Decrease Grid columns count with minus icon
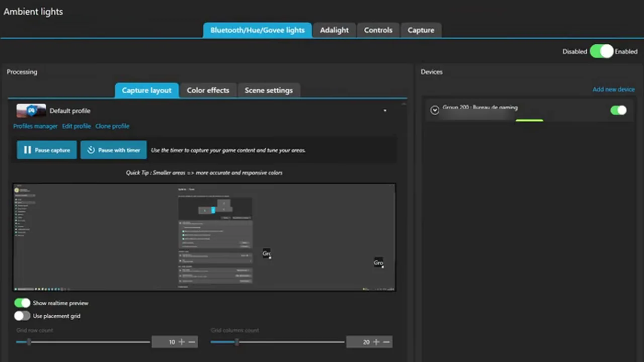644x362 pixels. [x=386, y=342]
